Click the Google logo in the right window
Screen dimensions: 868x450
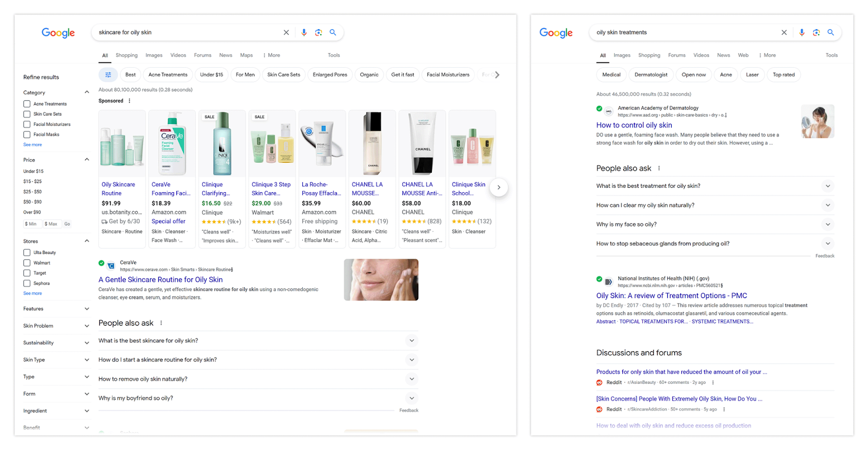[556, 33]
